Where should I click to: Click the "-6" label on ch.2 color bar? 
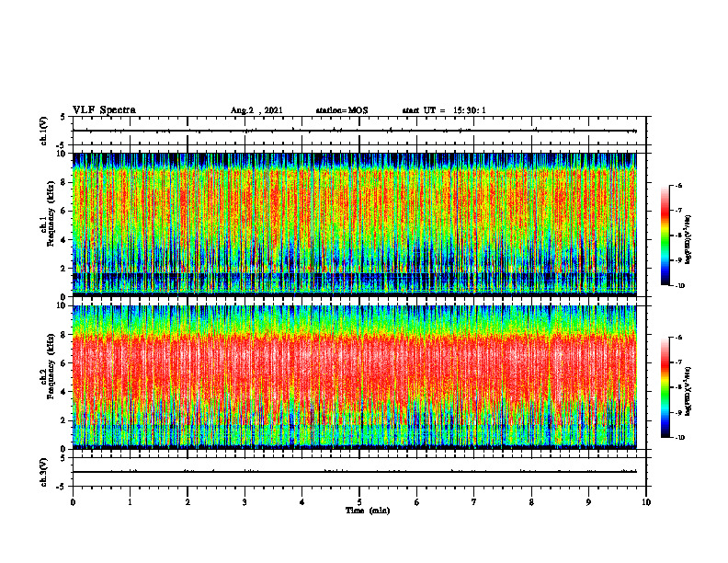679,338
